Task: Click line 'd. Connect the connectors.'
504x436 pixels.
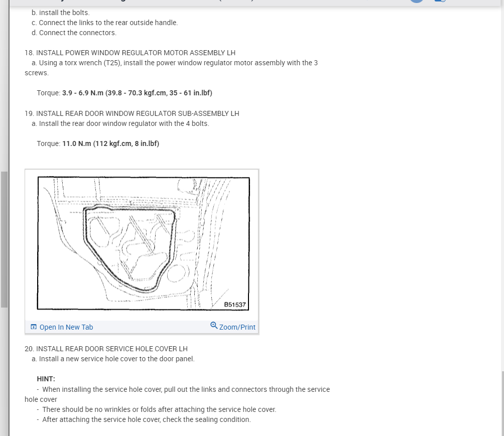Action: click(x=74, y=33)
